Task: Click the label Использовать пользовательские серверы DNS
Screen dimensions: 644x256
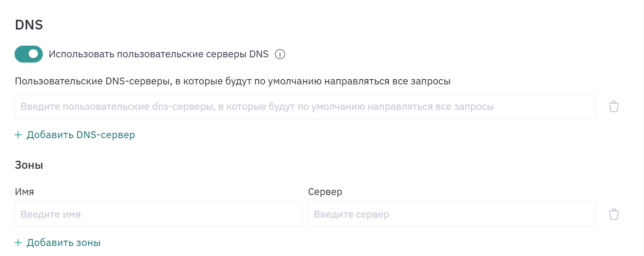Action: 159,54
